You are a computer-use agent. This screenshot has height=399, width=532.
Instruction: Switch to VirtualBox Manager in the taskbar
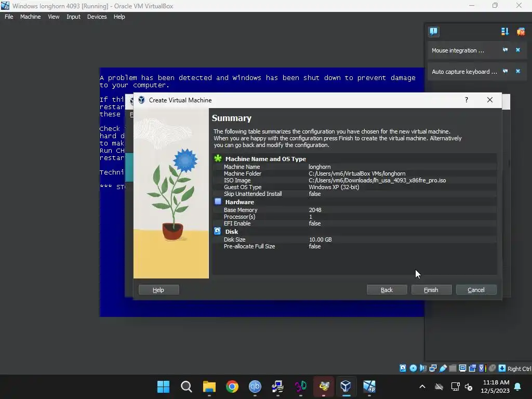pos(345,387)
